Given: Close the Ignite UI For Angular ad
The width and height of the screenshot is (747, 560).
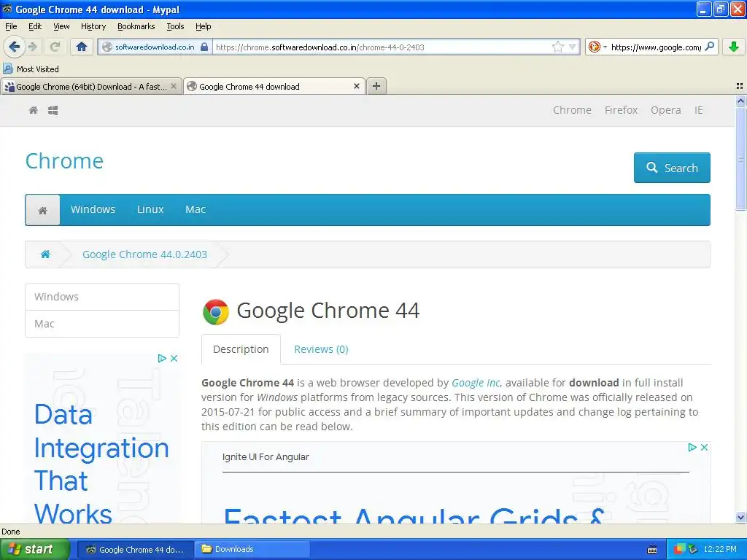Looking at the screenshot, I should point(704,447).
